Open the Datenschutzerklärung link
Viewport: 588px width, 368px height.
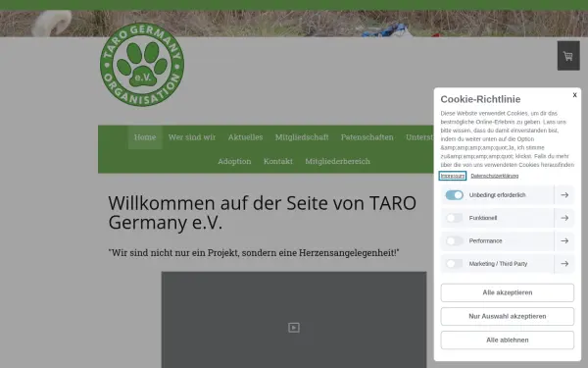click(495, 176)
